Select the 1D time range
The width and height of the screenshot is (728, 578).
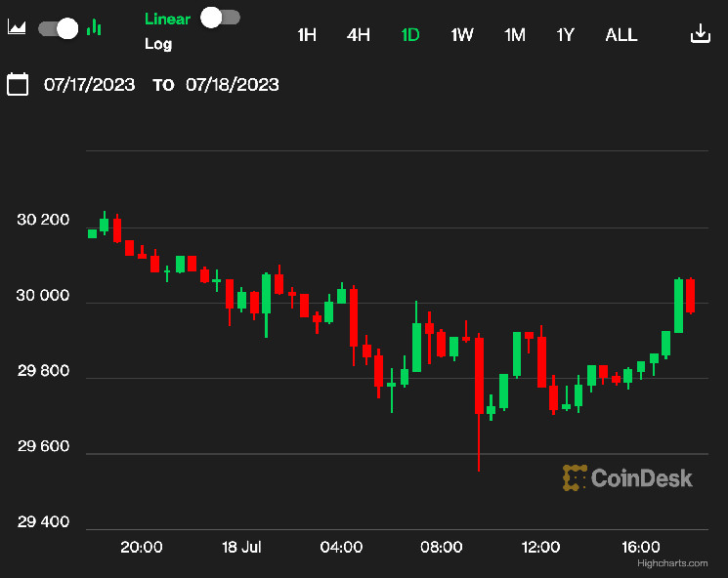410,35
